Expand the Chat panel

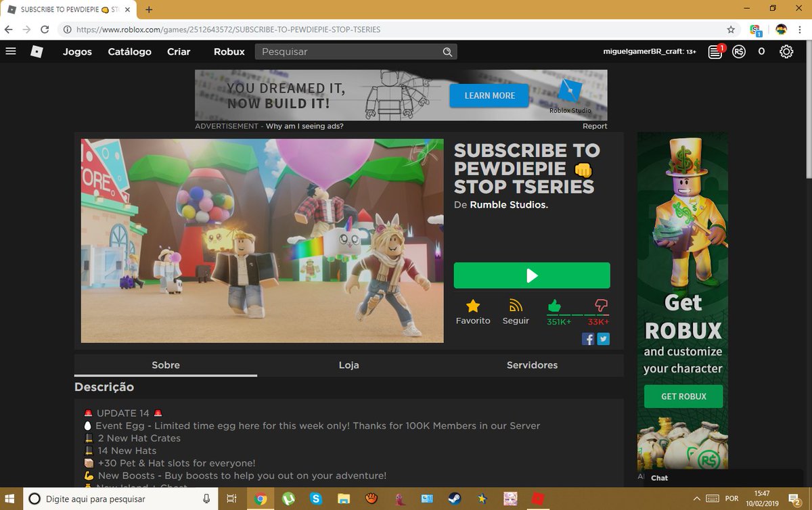pos(658,478)
